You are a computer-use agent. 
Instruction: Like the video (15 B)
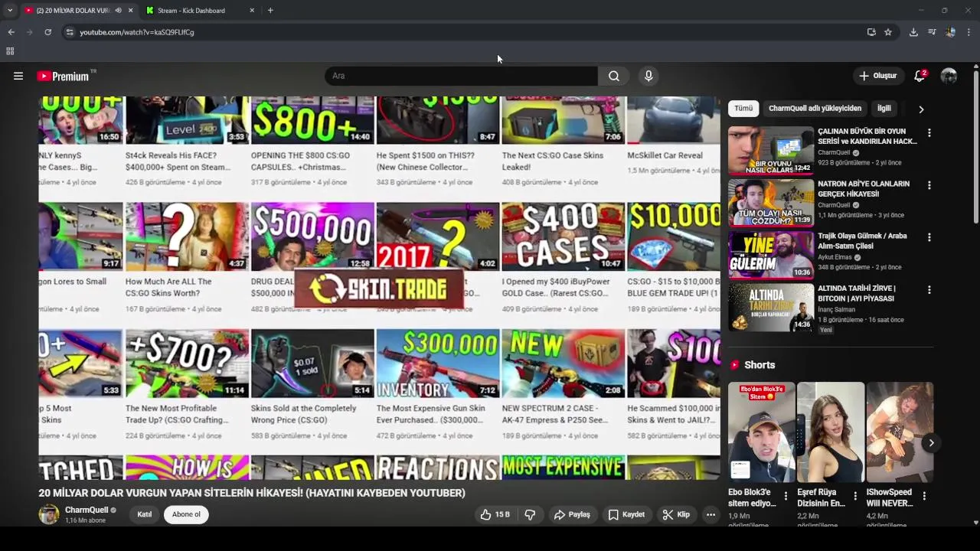pyautogui.click(x=495, y=515)
